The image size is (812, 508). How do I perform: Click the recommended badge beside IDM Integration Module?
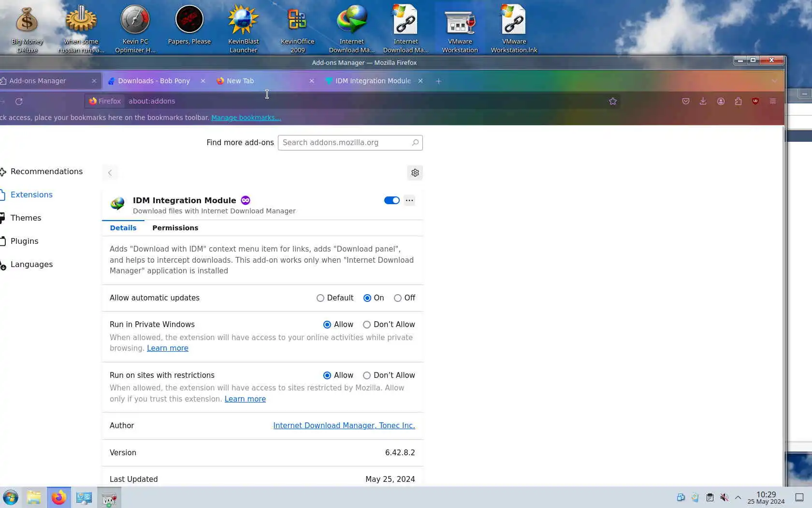click(x=246, y=200)
